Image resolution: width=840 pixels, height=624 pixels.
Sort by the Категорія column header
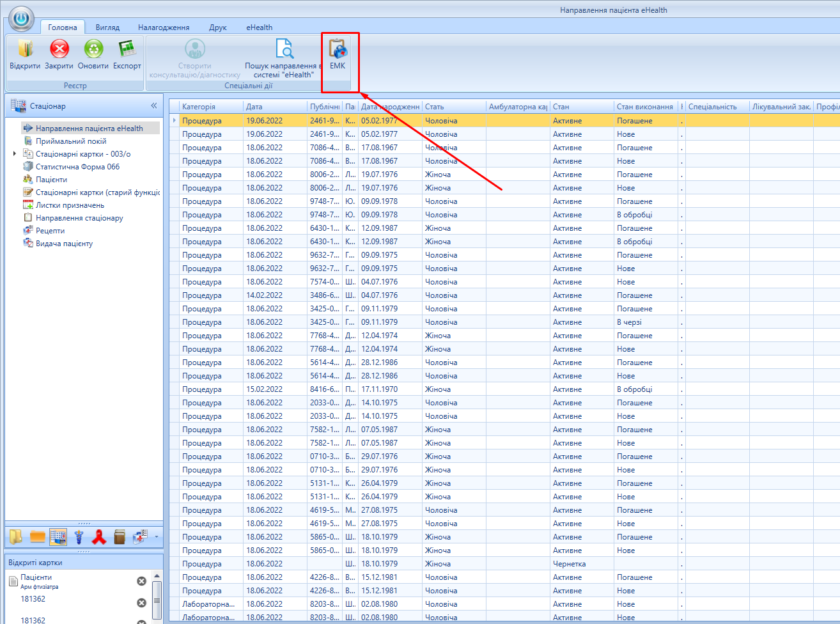[x=211, y=107]
